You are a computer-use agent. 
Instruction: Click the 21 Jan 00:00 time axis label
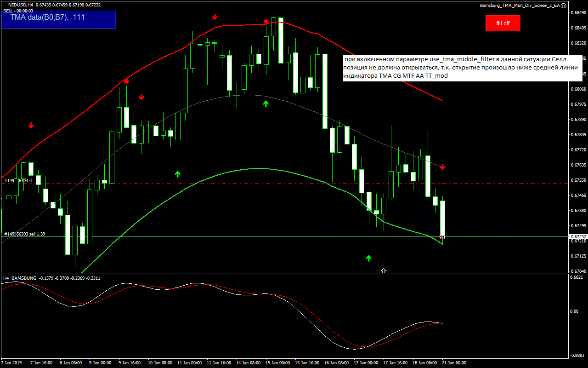tap(454, 363)
